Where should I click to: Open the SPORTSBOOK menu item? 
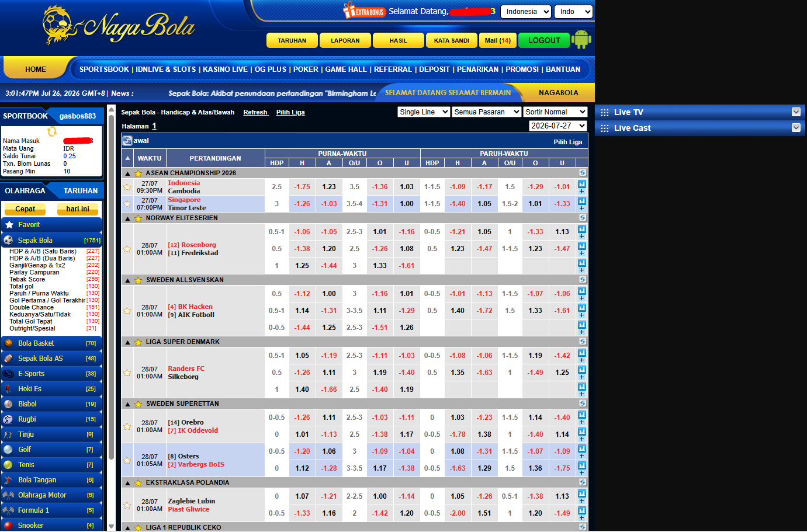(104, 69)
